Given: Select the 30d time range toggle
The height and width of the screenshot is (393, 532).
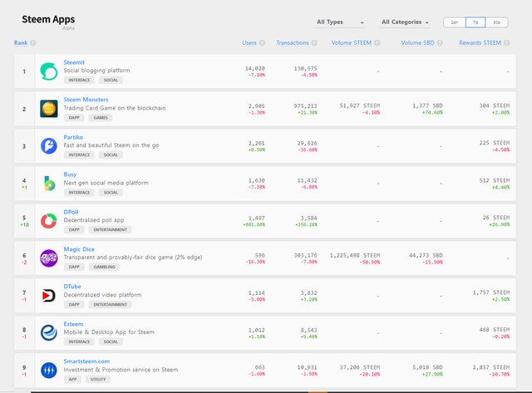Looking at the screenshot, I should (x=496, y=22).
